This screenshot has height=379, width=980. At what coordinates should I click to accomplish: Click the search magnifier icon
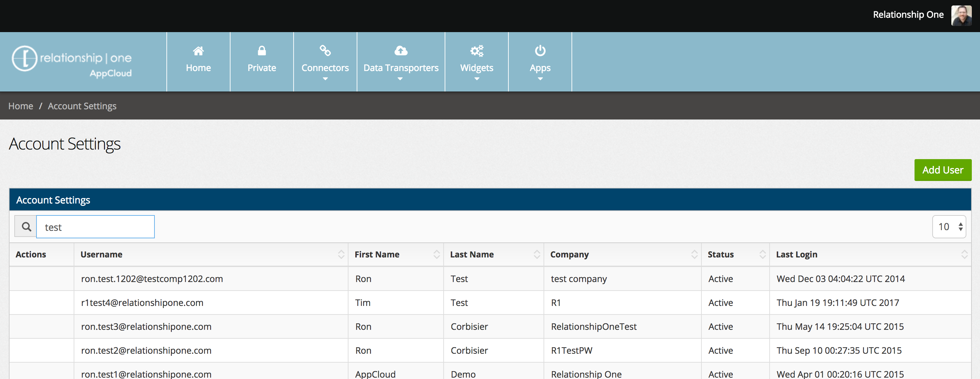coord(26,227)
